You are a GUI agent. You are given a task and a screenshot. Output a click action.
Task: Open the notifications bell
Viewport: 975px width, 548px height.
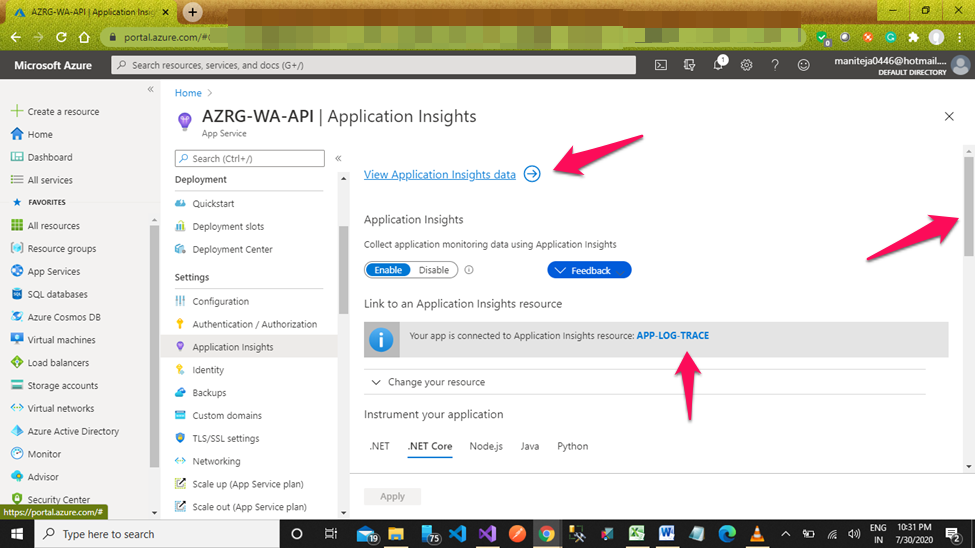718,64
